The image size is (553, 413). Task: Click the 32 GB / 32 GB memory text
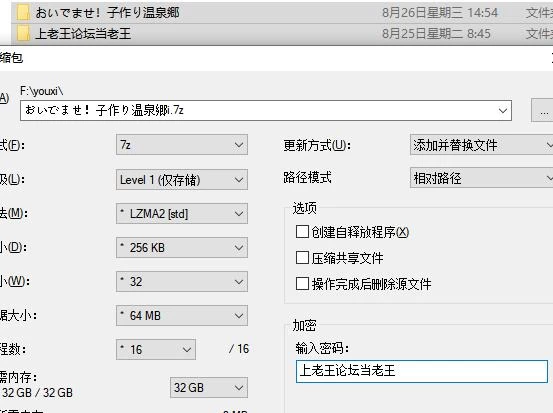coord(37,393)
